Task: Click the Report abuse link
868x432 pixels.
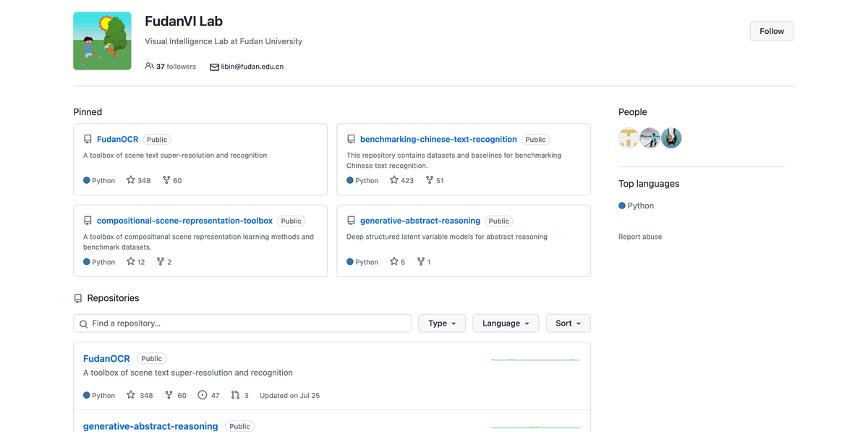Action: (640, 237)
